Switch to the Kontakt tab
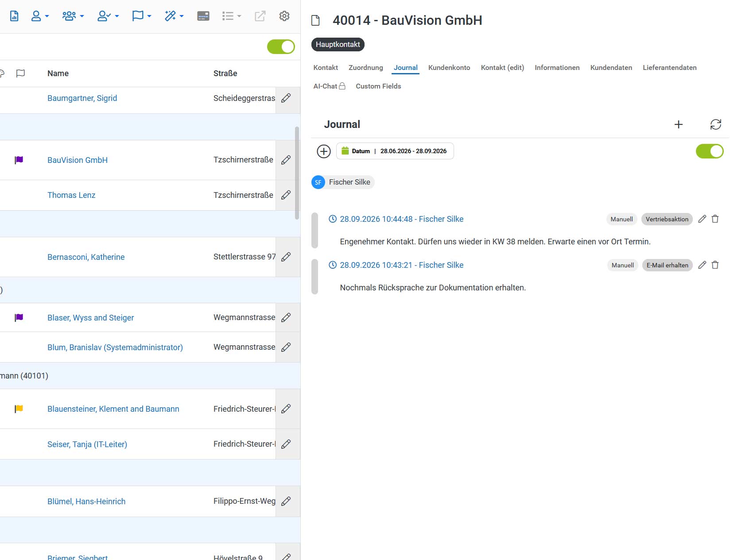The width and height of the screenshot is (730, 560). coord(326,67)
